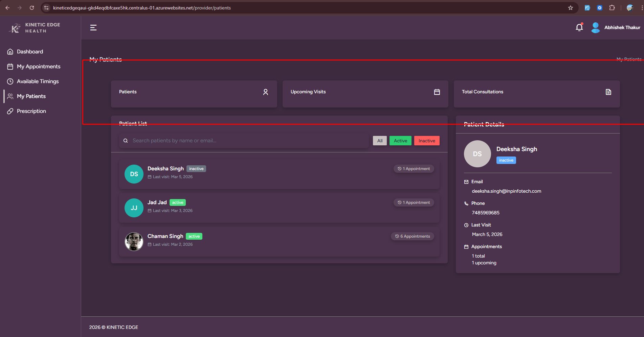Open Prescription in the sidebar
Image resolution: width=644 pixels, height=337 pixels.
[x=31, y=111]
